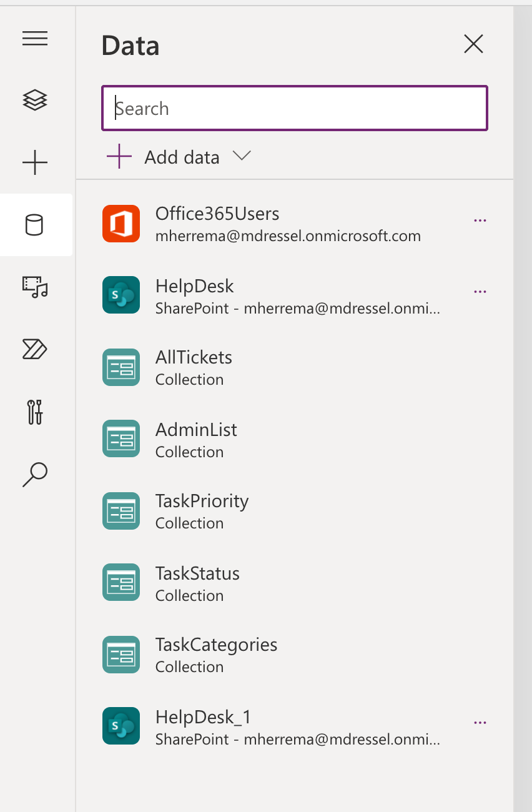The width and height of the screenshot is (532, 812).
Task: Open the Power Automate icon in sidebar
Action: pyautogui.click(x=35, y=349)
